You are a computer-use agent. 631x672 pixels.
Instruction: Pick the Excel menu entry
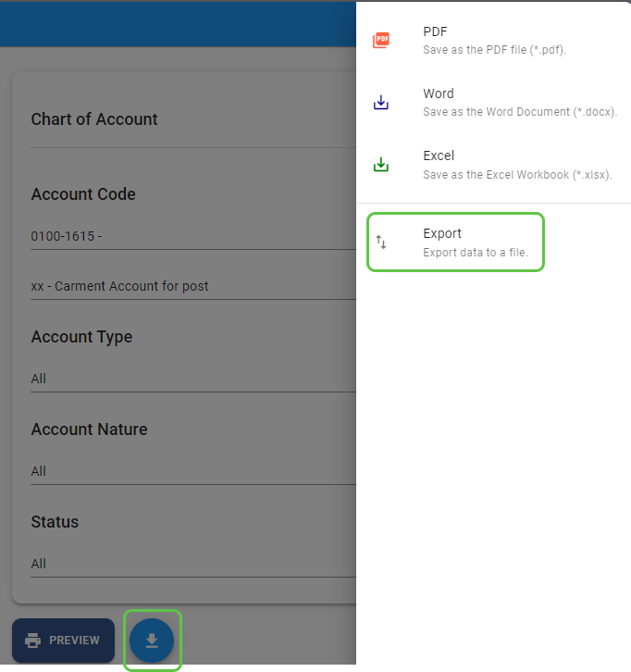(439, 156)
